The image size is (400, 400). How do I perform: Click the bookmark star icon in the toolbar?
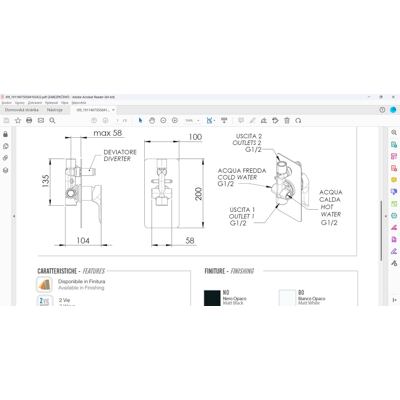pyautogui.click(x=18, y=120)
